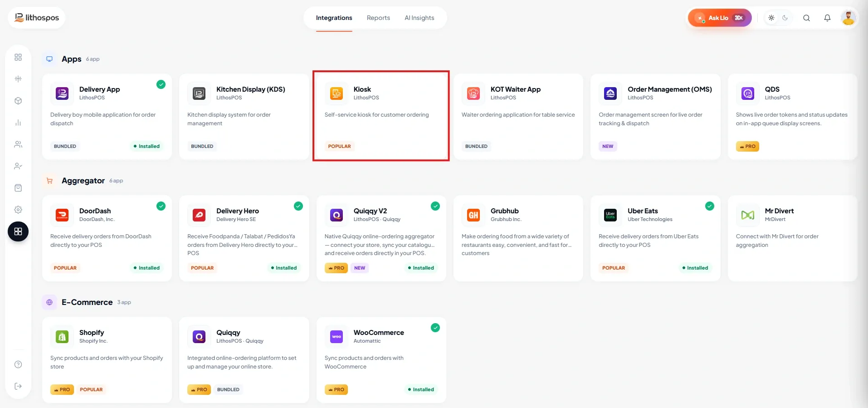The image size is (868, 408).
Task: Click the Aggregator section header
Action: (83, 181)
